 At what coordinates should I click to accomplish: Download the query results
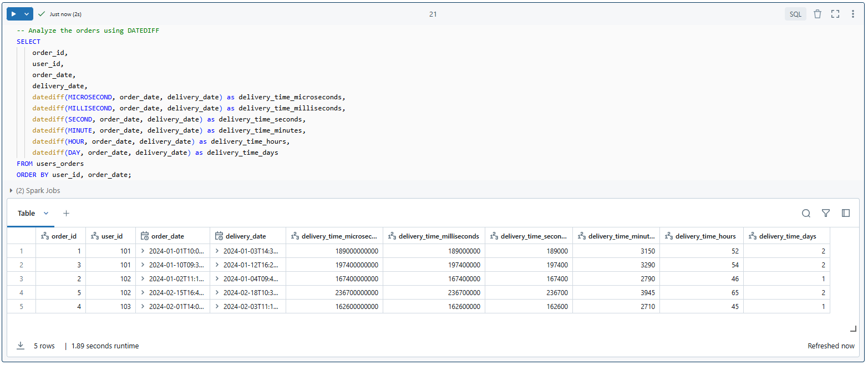click(21, 346)
